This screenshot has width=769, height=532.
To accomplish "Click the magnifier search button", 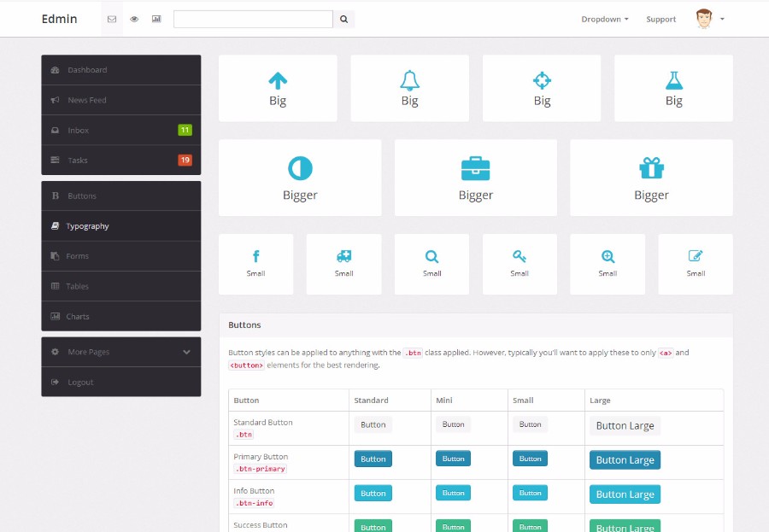I will pos(343,19).
